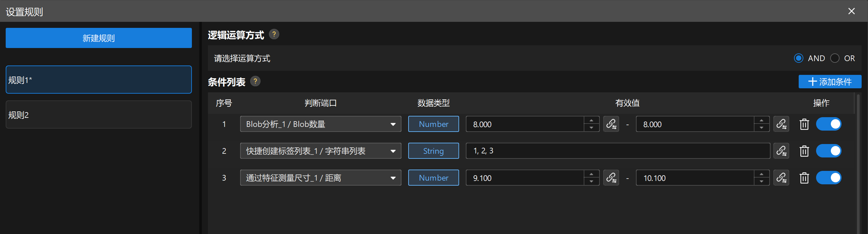Click the link icon beside the 9.100 value
The width and height of the screenshot is (868, 234).
(x=611, y=178)
